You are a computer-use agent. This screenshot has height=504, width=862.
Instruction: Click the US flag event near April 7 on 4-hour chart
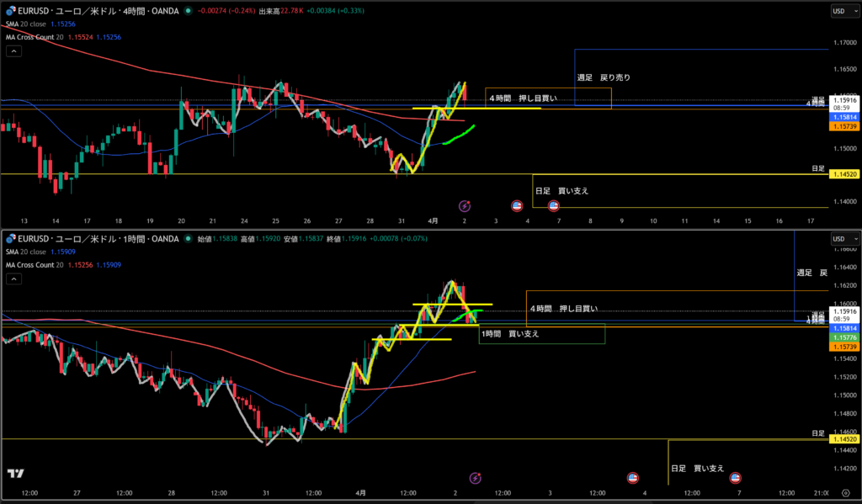tap(554, 205)
